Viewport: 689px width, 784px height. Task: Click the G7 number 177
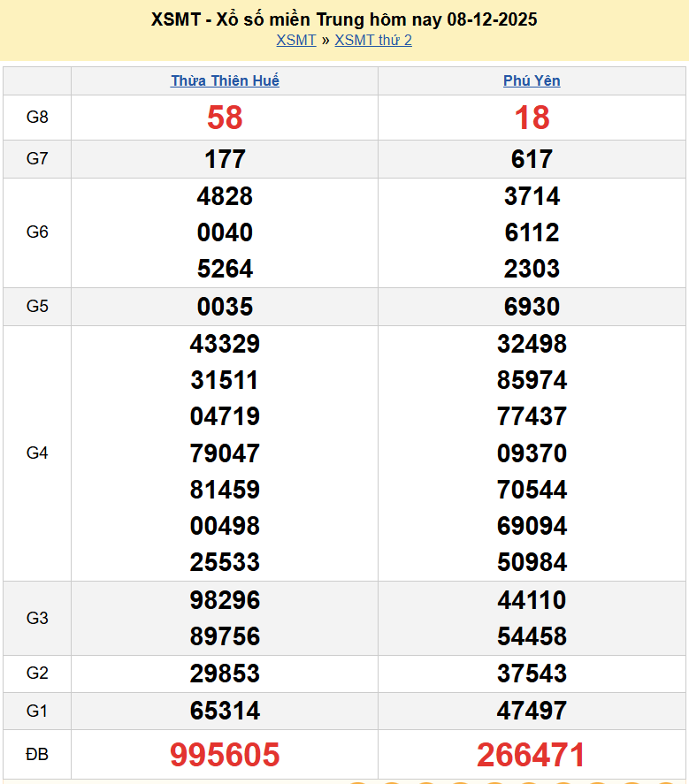(x=225, y=159)
